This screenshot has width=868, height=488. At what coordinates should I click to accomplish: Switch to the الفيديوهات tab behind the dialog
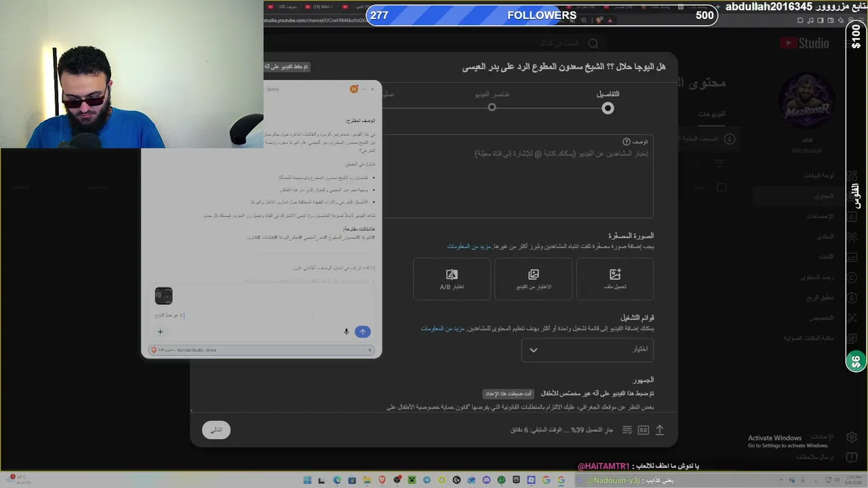[x=712, y=114]
